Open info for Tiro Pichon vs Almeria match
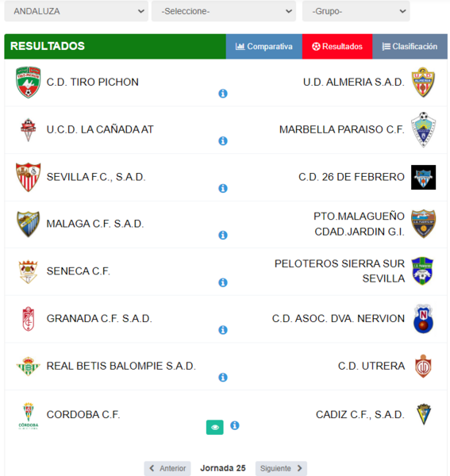This screenshot has height=476, width=450. click(223, 94)
